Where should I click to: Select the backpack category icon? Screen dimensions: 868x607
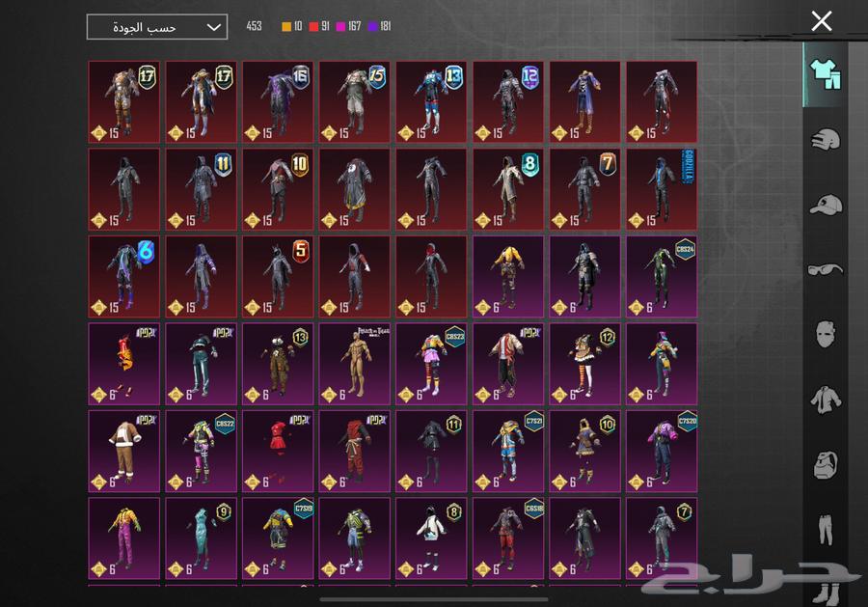825,463
